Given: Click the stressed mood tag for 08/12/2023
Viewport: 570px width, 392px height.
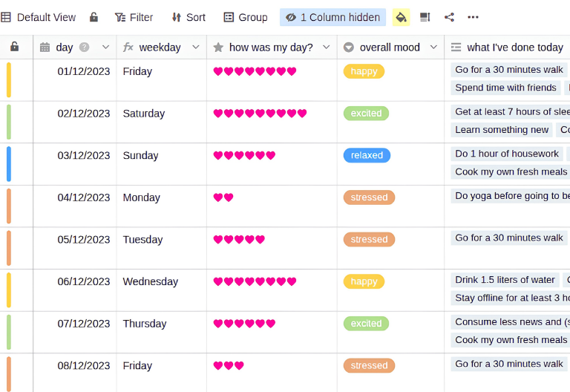Looking at the screenshot, I should [369, 365].
